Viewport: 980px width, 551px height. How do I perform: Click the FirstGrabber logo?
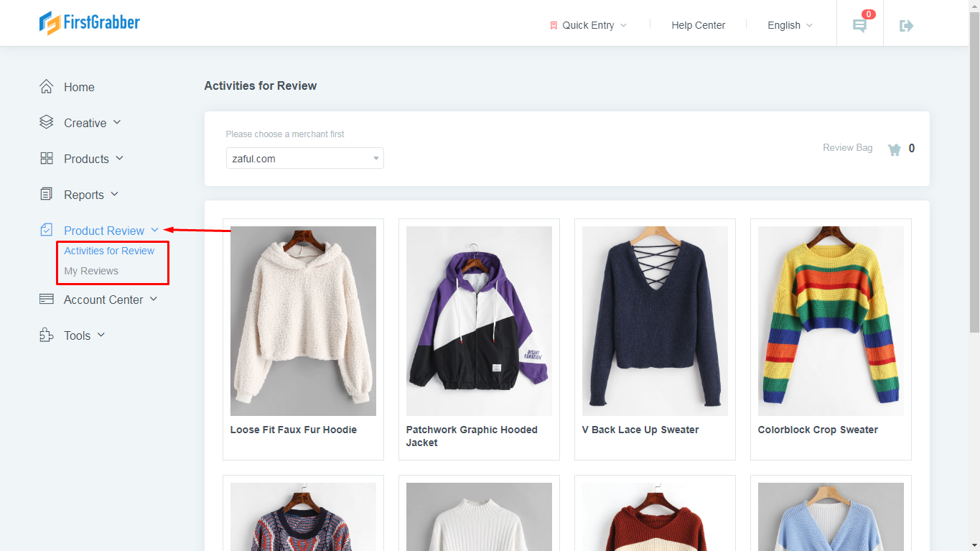coord(90,23)
